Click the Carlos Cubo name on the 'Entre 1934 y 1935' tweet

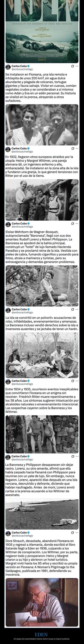click(x=19, y=381)
